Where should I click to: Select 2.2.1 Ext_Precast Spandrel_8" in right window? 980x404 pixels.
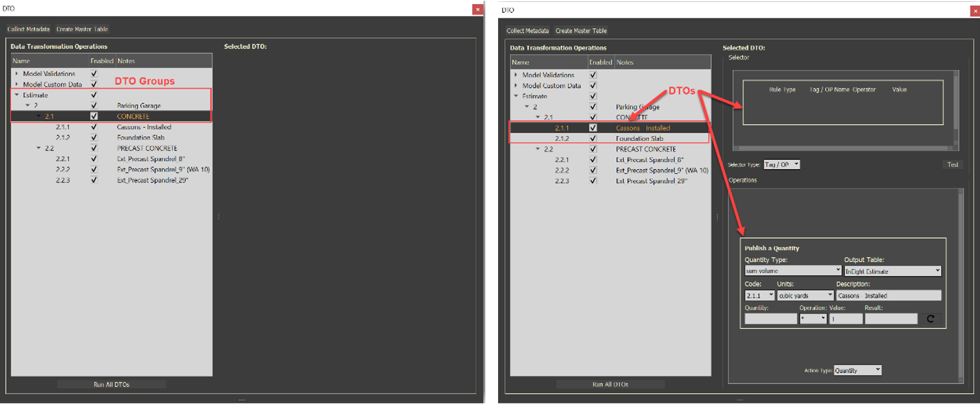point(611,160)
